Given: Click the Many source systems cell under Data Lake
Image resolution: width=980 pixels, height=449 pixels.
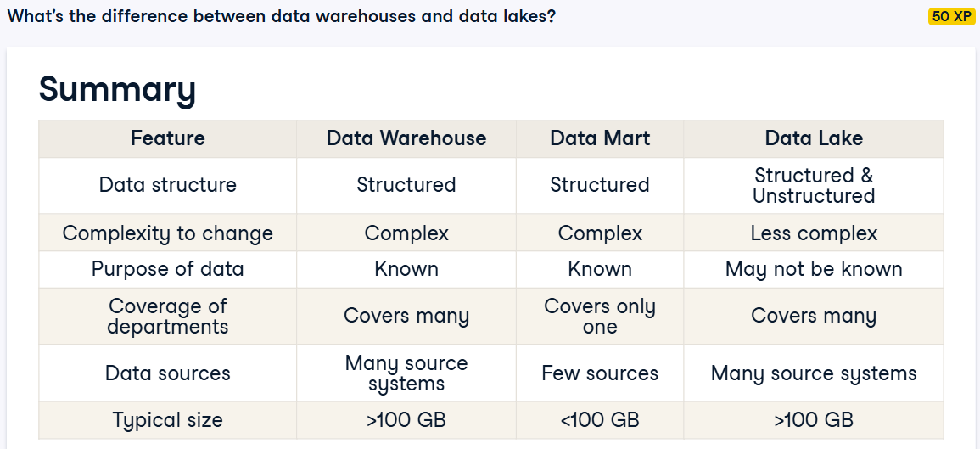Looking at the screenshot, I should click(x=814, y=373).
